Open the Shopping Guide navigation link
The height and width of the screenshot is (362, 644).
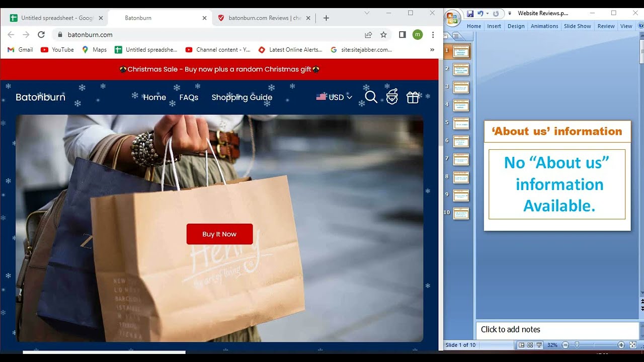[x=242, y=97]
